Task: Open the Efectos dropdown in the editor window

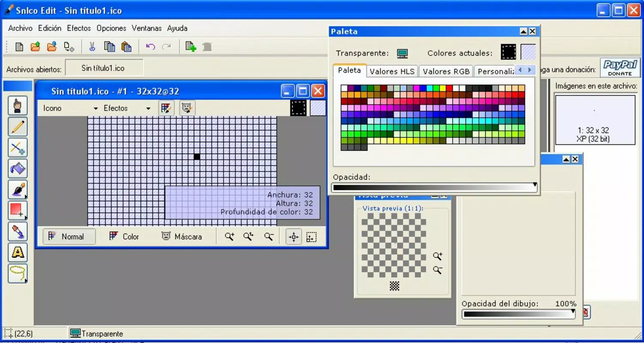Action: coord(127,108)
